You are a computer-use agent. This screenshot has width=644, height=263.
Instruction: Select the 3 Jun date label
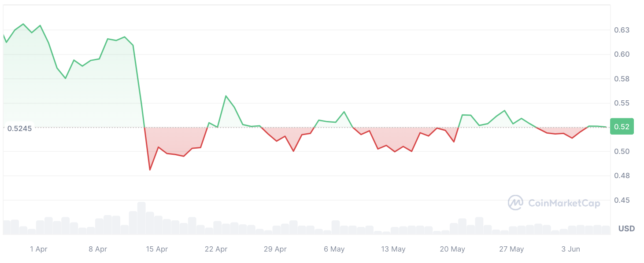click(570, 249)
